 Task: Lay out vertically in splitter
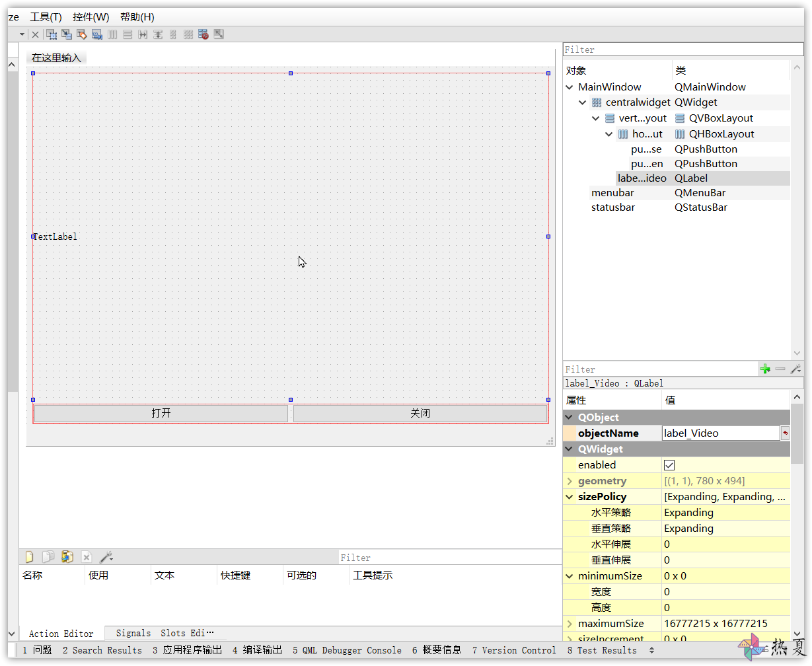pyautogui.click(x=158, y=34)
